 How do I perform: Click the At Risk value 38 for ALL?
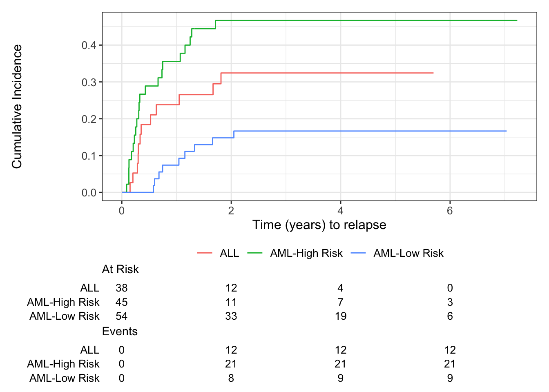tap(122, 288)
